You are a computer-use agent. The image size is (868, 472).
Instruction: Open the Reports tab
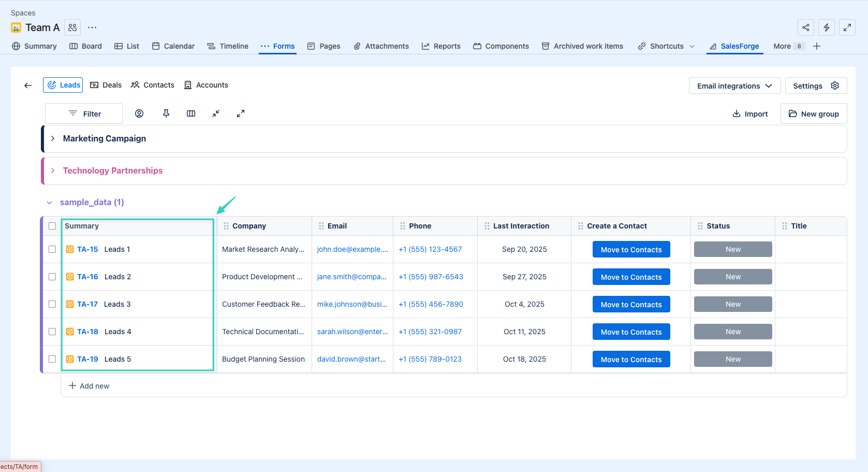pyautogui.click(x=441, y=46)
